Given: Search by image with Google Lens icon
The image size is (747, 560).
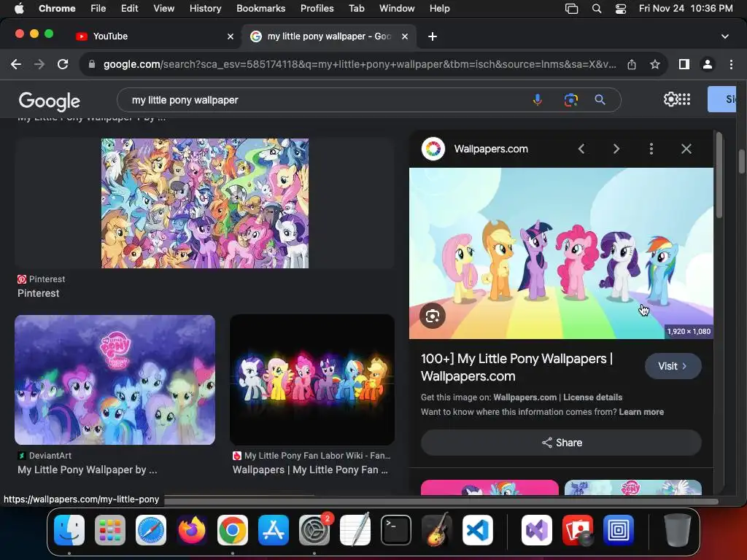Looking at the screenshot, I should 570,100.
